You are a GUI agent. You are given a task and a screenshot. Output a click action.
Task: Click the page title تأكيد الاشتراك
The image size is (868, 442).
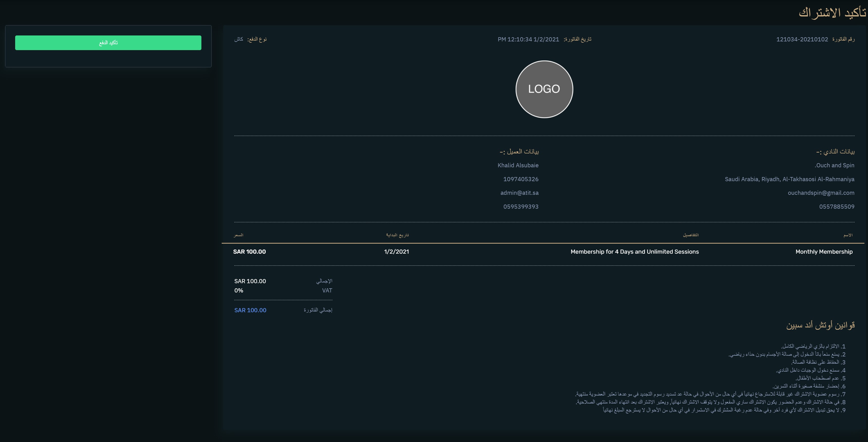click(x=832, y=13)
